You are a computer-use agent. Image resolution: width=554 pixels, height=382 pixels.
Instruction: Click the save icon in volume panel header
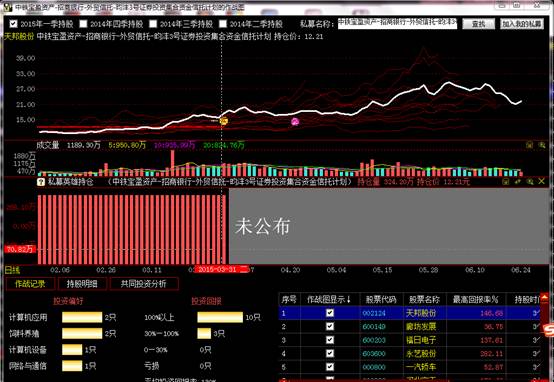529,145
